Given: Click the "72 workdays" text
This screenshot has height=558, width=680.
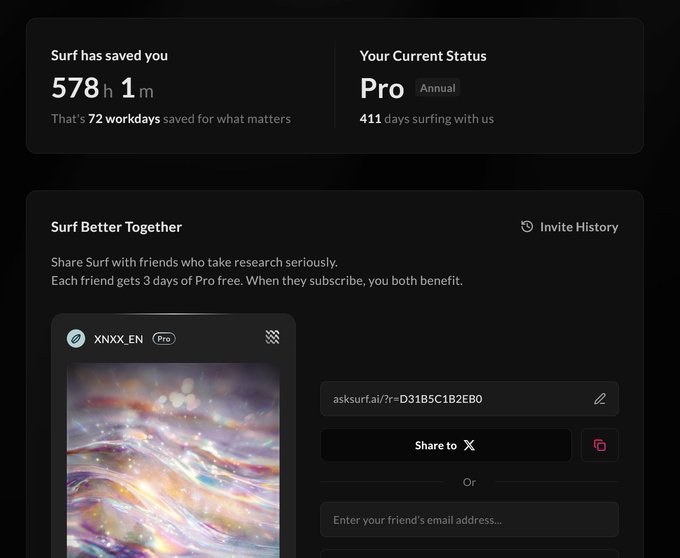Looking at the screenshot, I should click(124, 119).
